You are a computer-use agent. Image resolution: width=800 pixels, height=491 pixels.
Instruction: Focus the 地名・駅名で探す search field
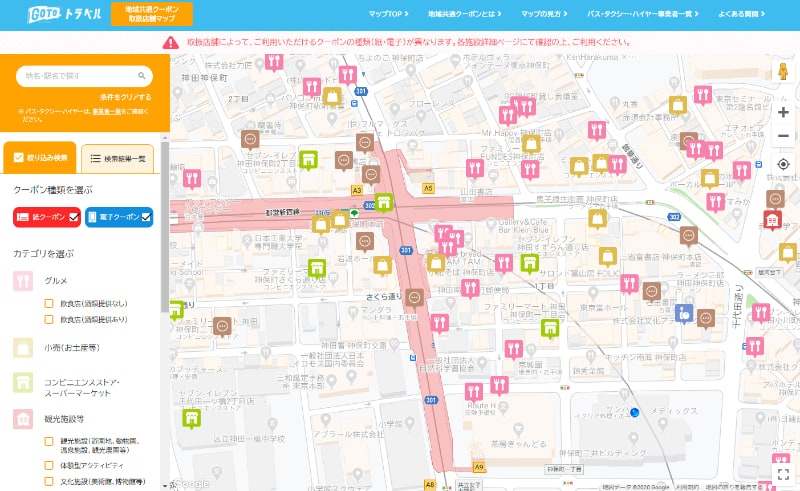[84, 76]
